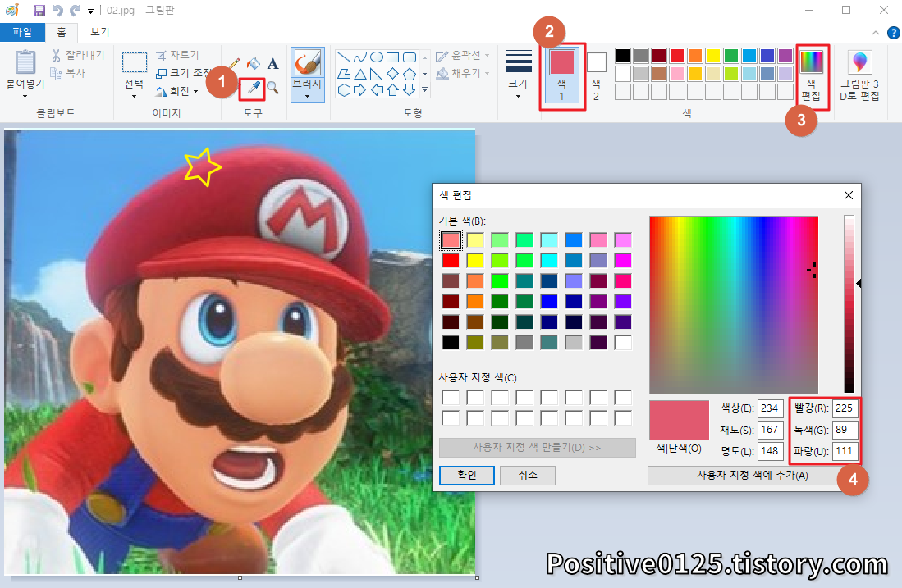The image size is (902, 588).
Task: Click the rectangular selection icon
Action: pyautogui.click(x=134, y=62)
